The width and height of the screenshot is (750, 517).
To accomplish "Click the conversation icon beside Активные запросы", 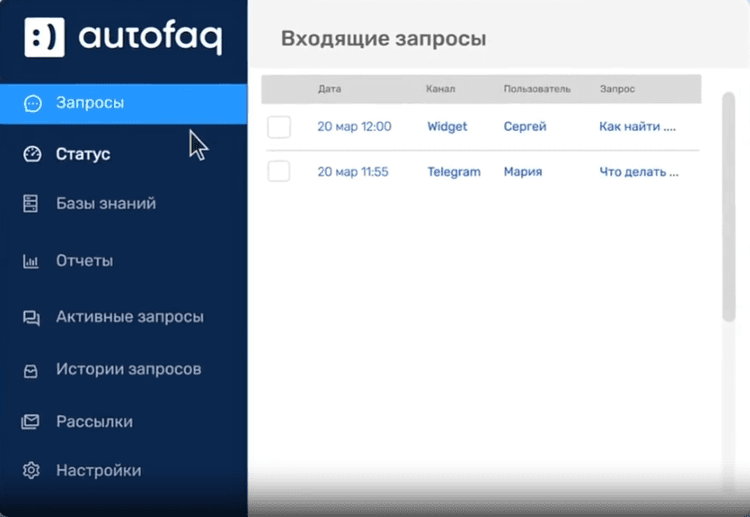I will click(31, 318).
